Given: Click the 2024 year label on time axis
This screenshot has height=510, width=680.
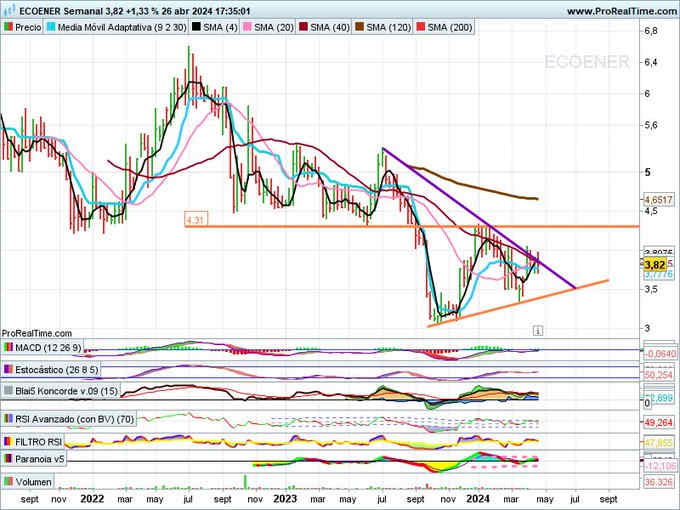Looking at the screenshot, I should (477, 499).
